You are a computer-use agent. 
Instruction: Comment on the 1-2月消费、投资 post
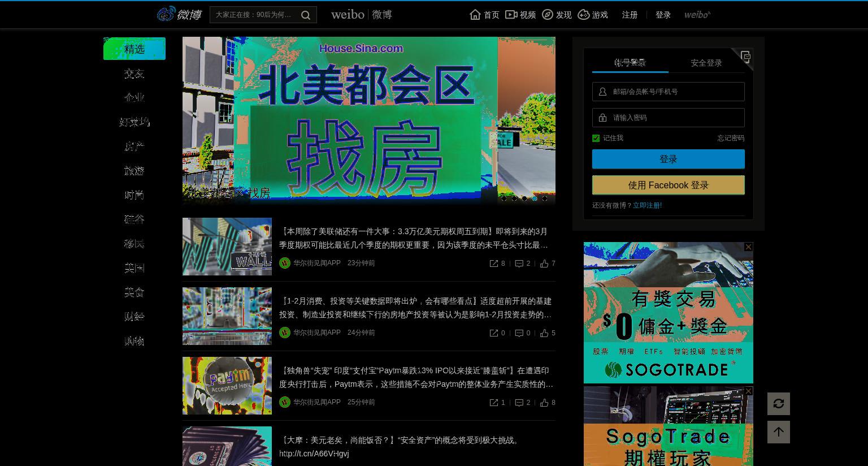coord(519,333)
